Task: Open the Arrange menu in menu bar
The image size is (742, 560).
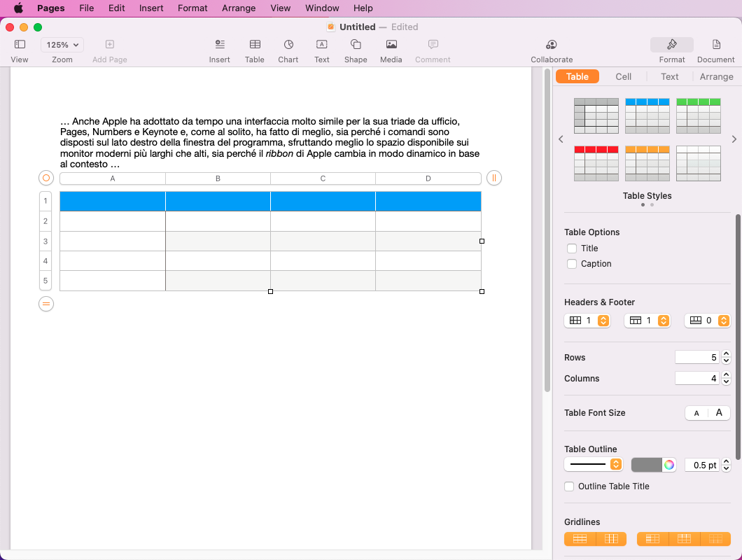Action: [239, 8]
